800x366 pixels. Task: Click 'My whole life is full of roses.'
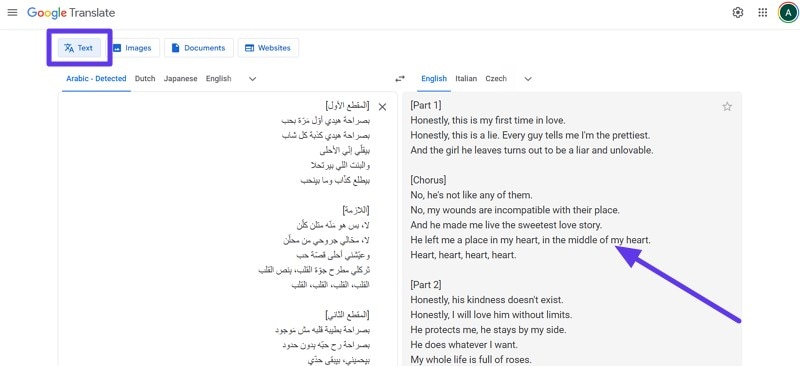471,359
